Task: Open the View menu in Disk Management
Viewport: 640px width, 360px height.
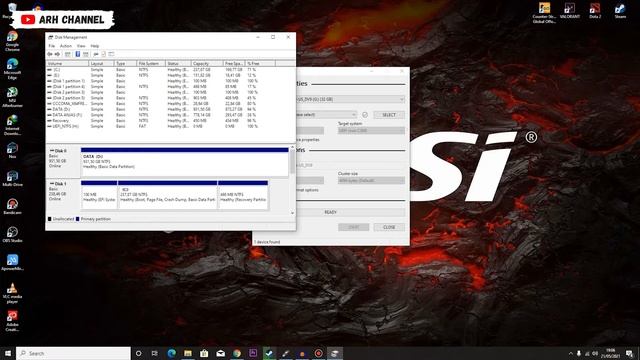Action: (x=81, y=46)
